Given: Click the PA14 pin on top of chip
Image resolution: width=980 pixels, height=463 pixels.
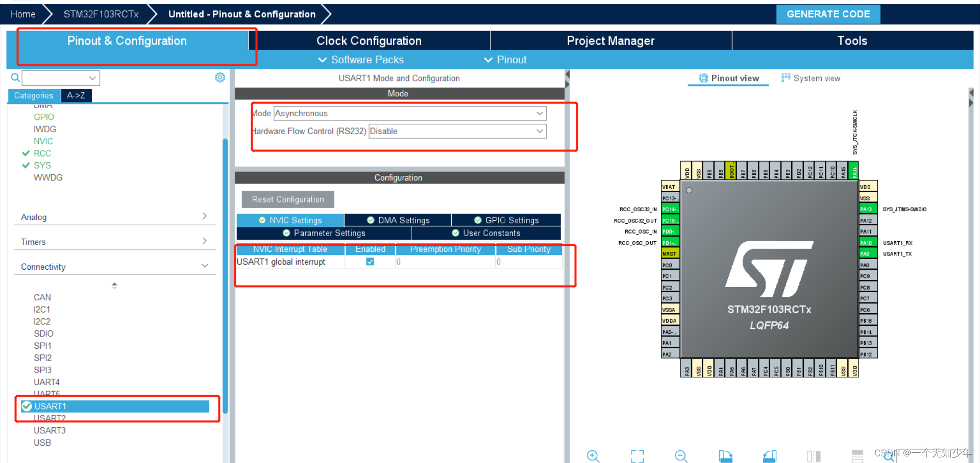Looking at the screenshot, I should tap(854, 171).
